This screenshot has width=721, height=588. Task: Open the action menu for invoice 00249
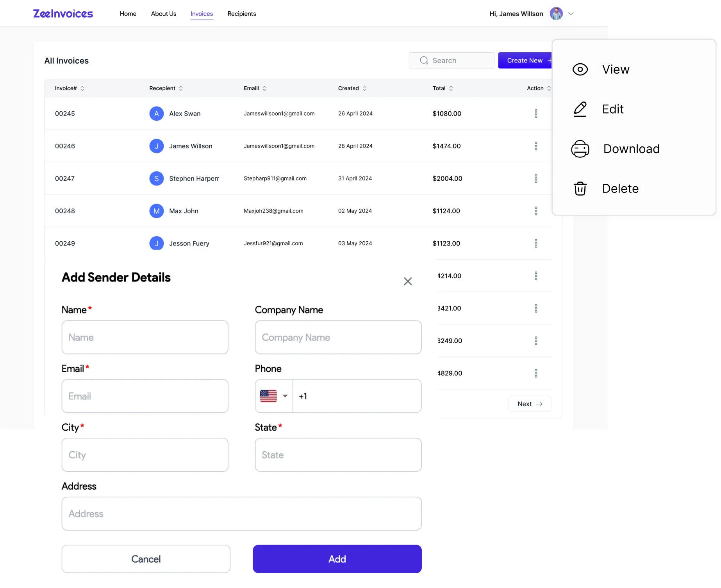pyautogui.click(x=536, y=243)
